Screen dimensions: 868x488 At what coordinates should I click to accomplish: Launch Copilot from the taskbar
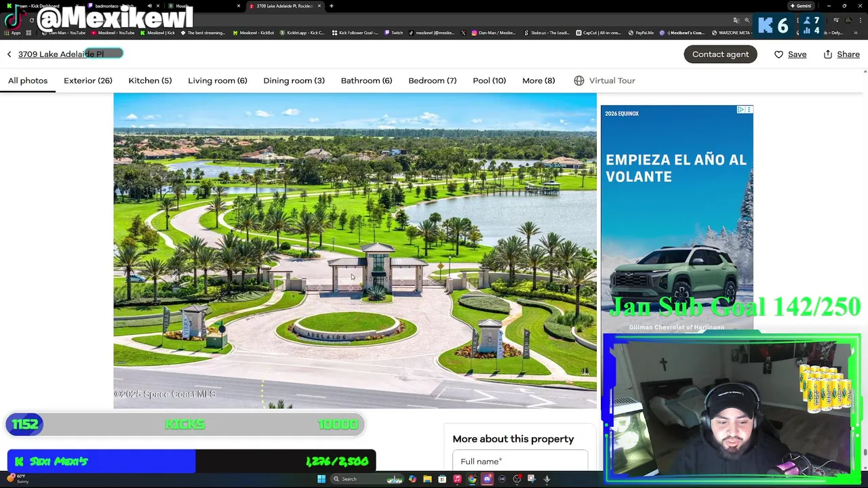click(412, 479)
